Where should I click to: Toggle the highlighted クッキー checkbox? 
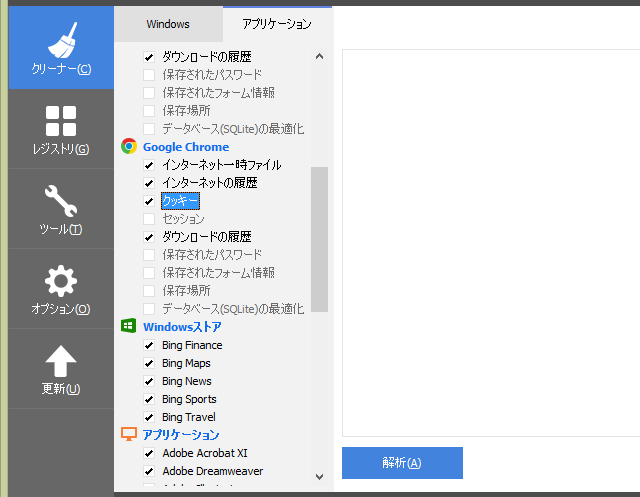[149, 201]
